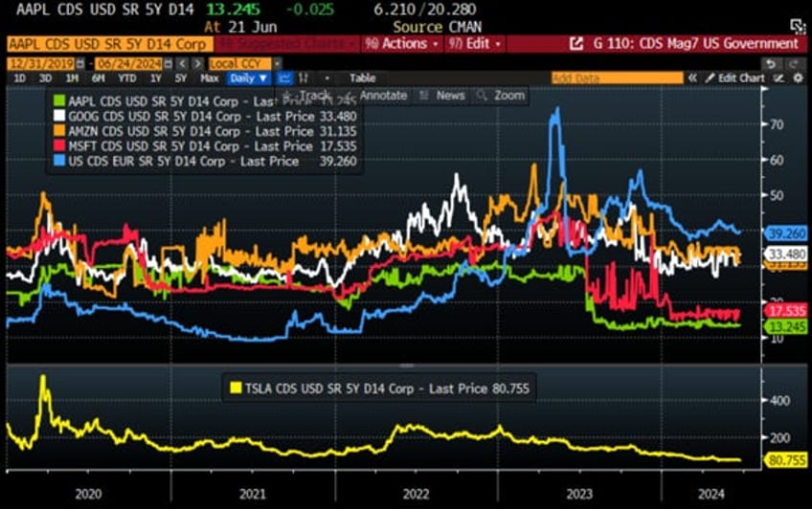The image size is (812, 509).
Task: Collapse panel with double-chevron icon
Action: tap(692, 78)
